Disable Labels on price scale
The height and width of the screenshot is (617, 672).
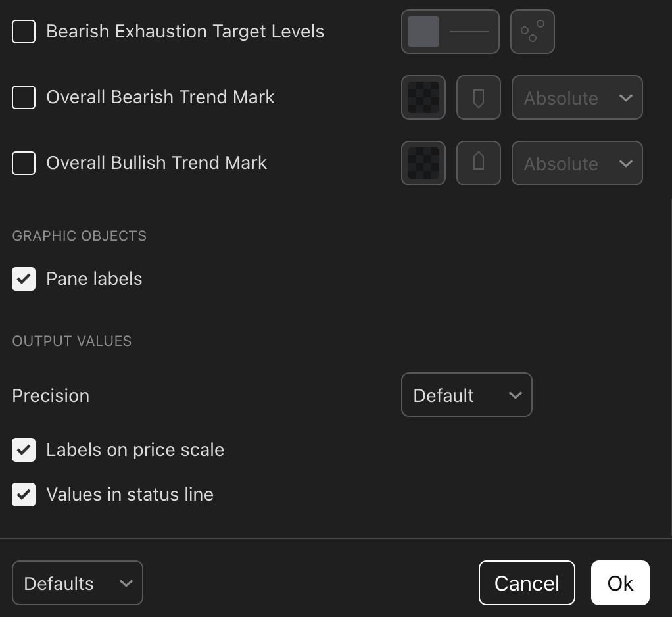click(24, 450)
